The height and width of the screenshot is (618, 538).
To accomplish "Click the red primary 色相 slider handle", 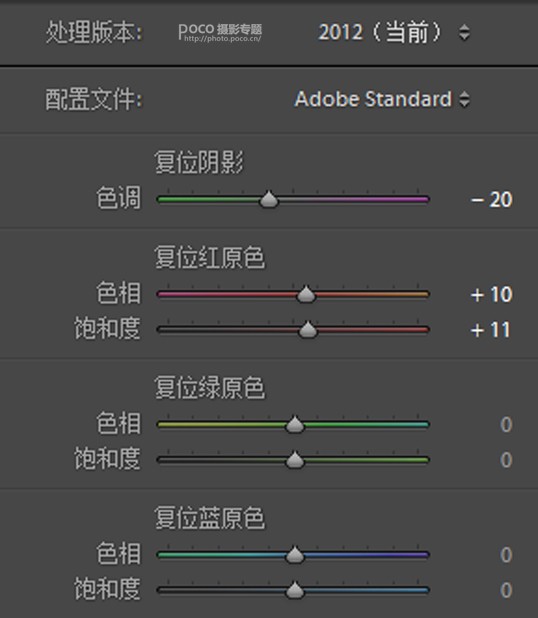I will click(x=306, y=294).
